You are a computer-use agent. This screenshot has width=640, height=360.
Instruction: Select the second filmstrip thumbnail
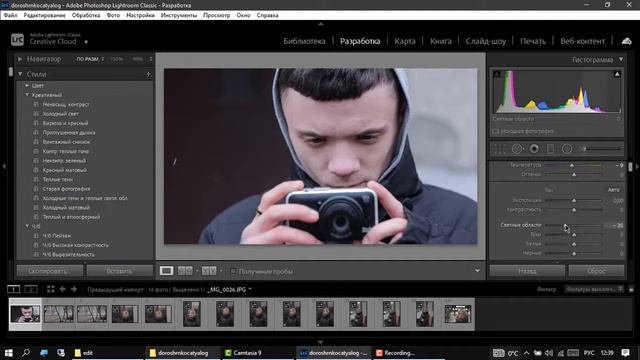[59, 314]
